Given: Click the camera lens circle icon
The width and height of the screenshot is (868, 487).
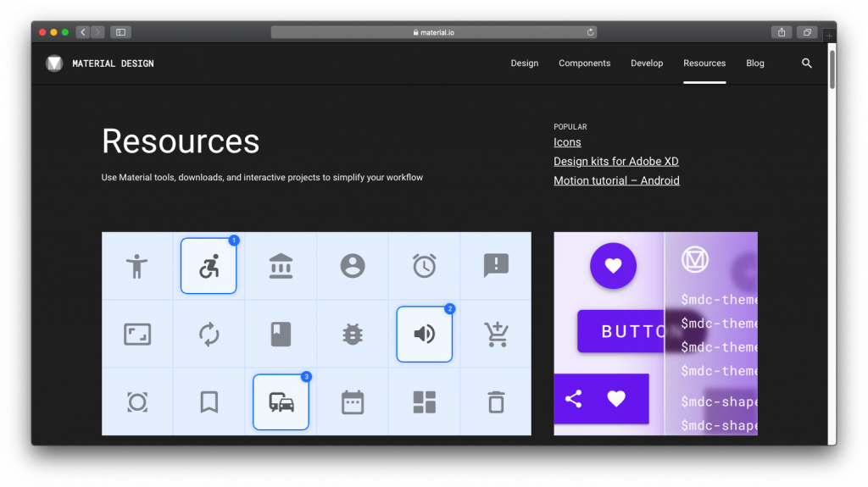Looking at the screenshot, I should (x=136, y=402).
